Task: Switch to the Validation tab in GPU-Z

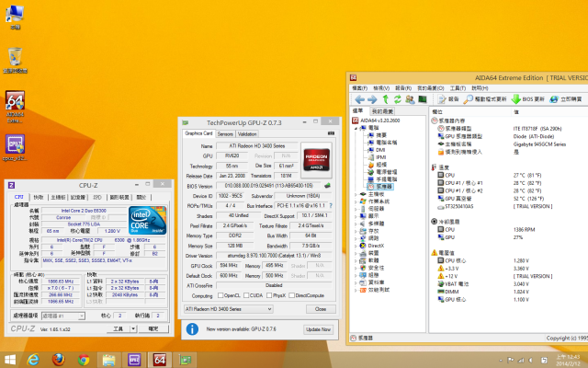Action: pyautogui.click(x=247, y=134)
